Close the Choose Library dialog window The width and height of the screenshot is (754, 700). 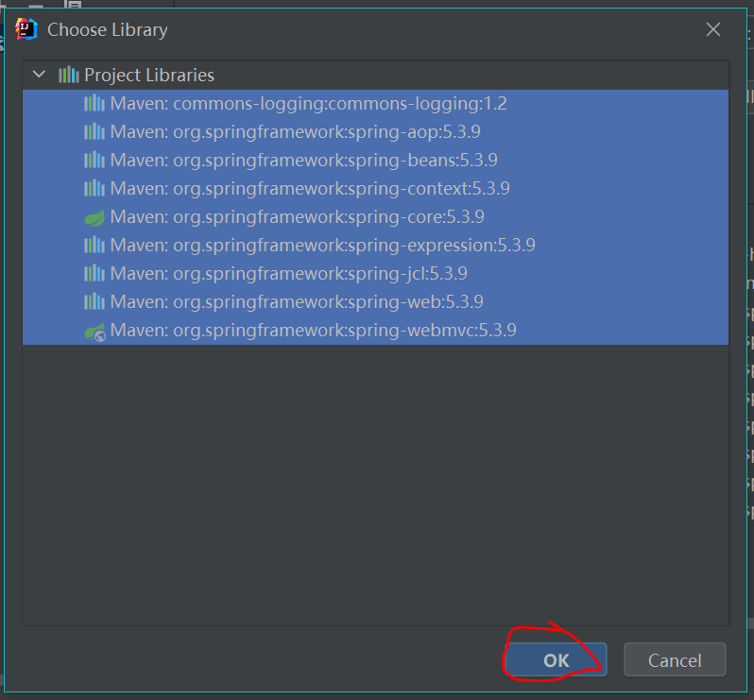pyautogui.click(x=713, y=30)
